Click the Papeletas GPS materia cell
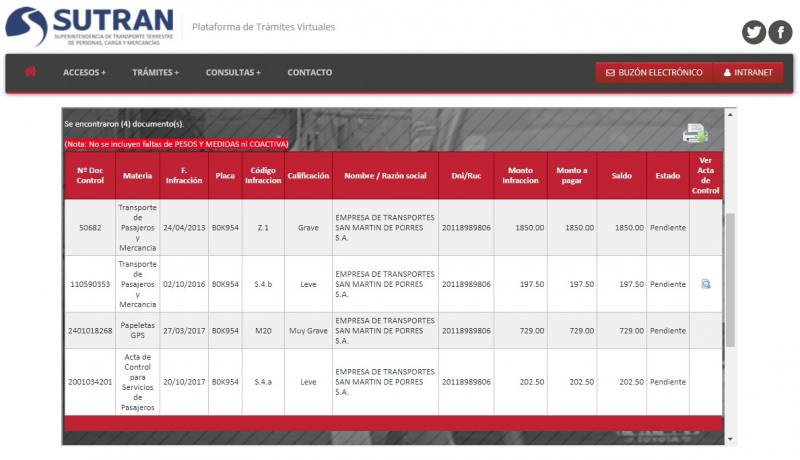Viewport: 800px width, 460px height. tap(137, 330)
